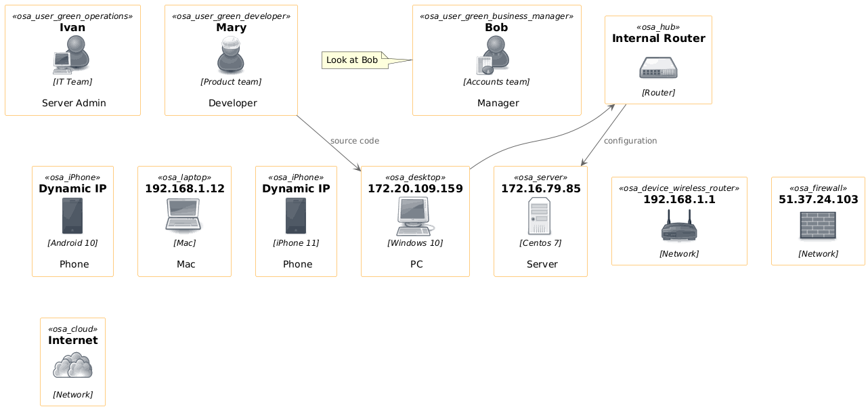Click the firewall brick wall icon
This screenshot has height=409, width=868.
point(818,225)
